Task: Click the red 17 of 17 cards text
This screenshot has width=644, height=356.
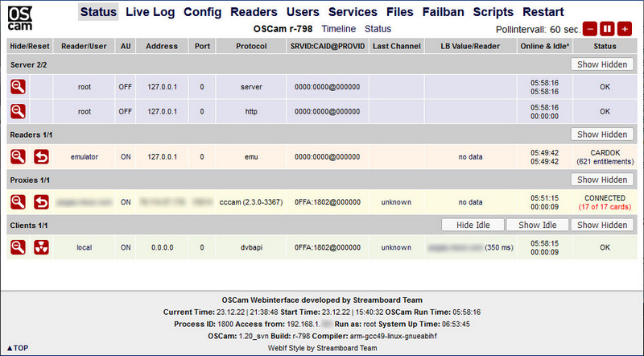Action: coord(605,207)
